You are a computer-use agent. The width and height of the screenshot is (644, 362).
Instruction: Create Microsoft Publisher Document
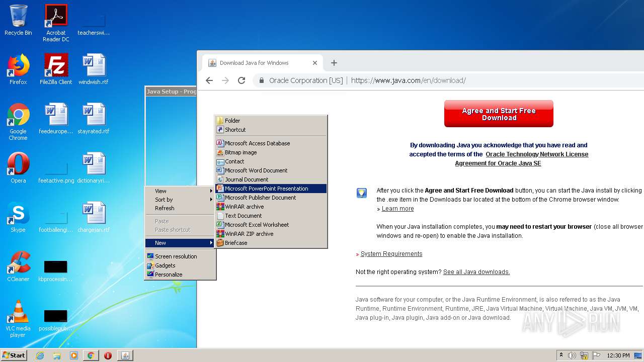271,198
